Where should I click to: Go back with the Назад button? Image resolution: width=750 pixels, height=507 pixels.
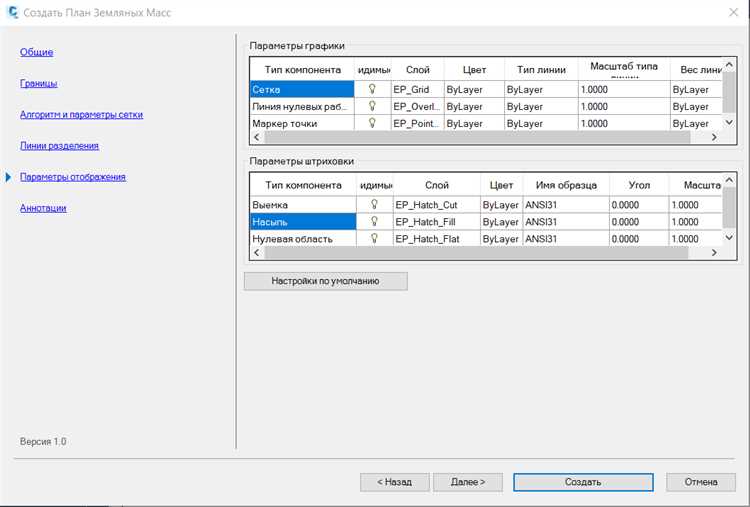[394, 482]
